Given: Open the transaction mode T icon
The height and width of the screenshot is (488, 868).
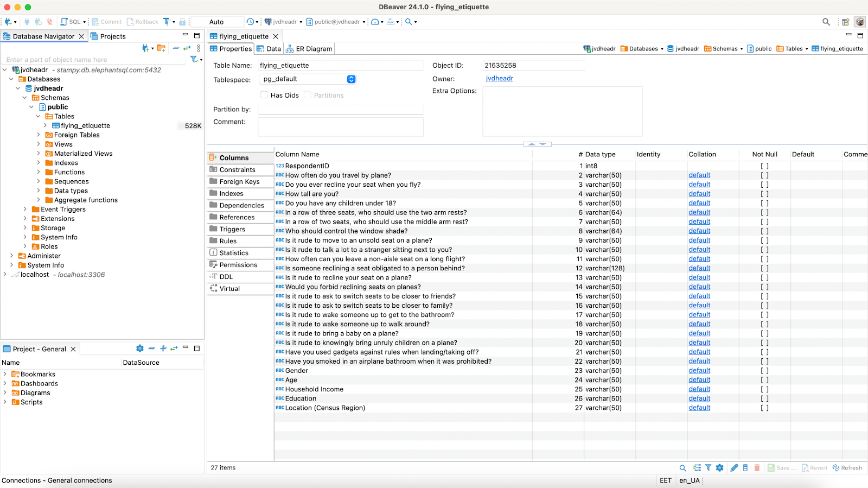Looking at the screenshot, I should click(167, 22).
